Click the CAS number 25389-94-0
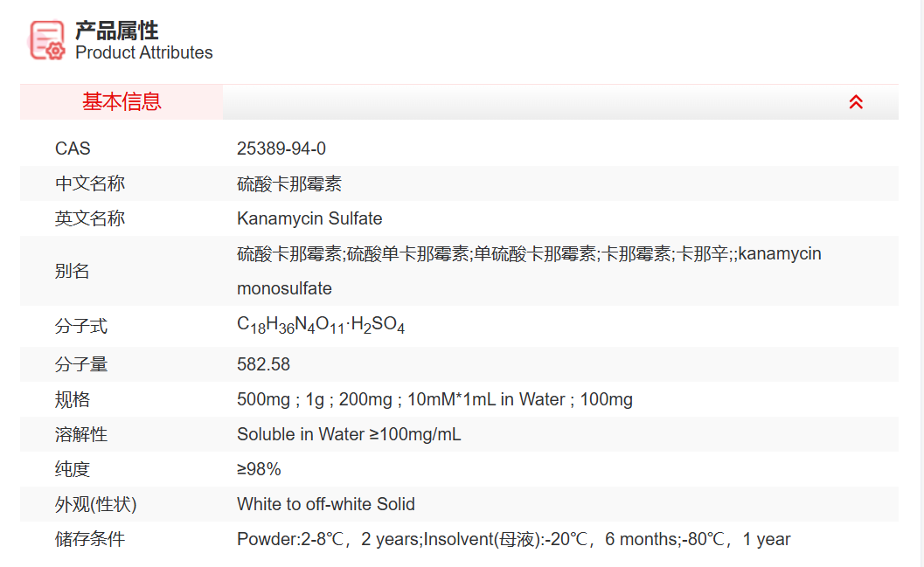The width and height of the screenshot is (924, 567). click(x=281, y=149)
